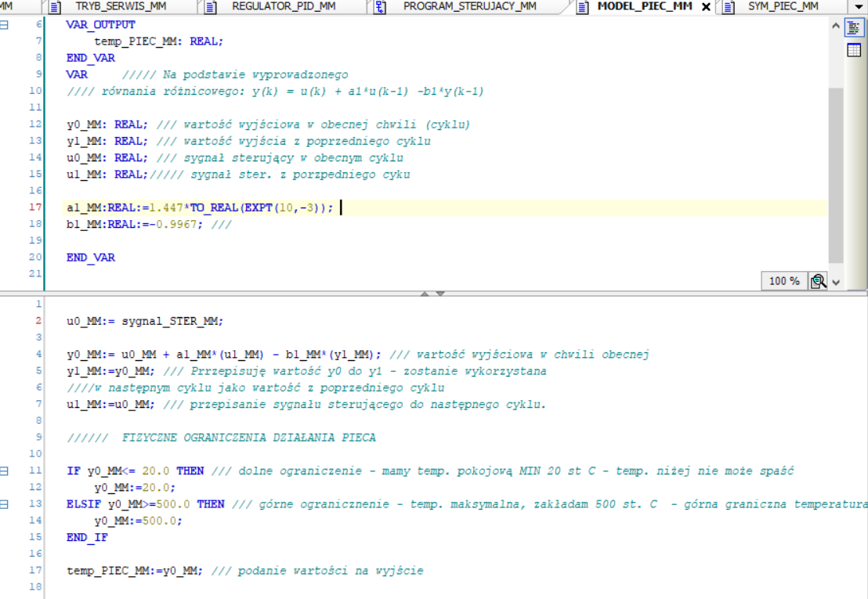Click the 100 % zoom field
Viewport: 868px width, 599px height.
coord(784,281)
